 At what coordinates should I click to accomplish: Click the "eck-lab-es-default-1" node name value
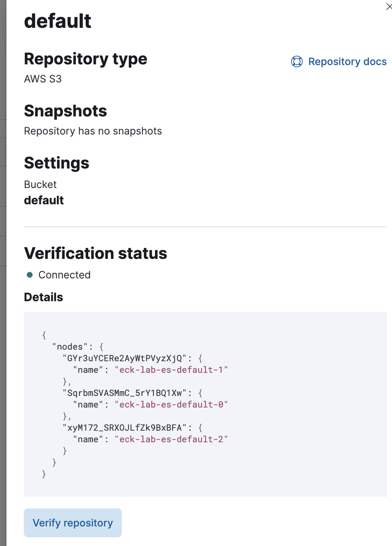tap(171, 370)
